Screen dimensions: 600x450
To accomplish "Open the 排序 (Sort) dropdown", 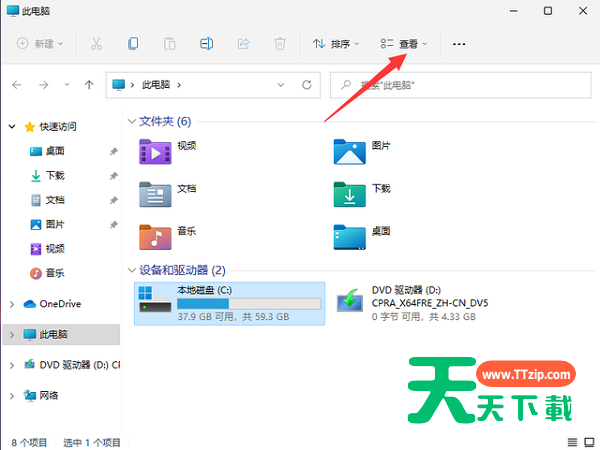I will (336, 44).
